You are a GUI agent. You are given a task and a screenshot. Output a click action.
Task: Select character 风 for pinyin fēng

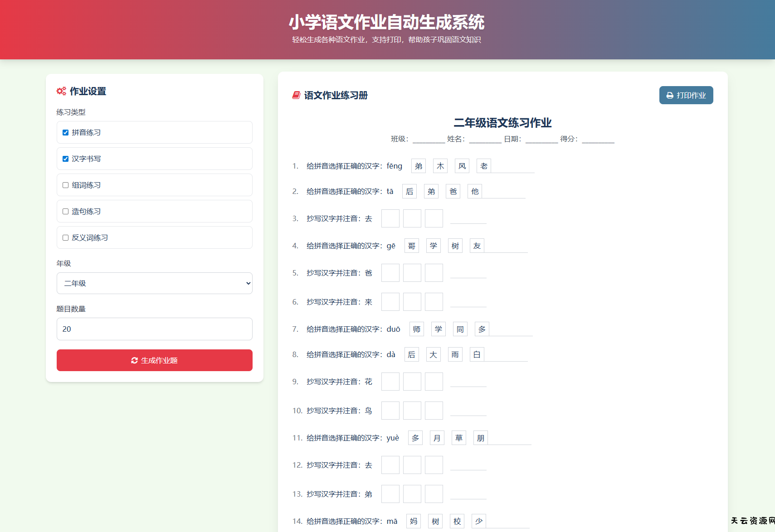click(x=462, y=166)
